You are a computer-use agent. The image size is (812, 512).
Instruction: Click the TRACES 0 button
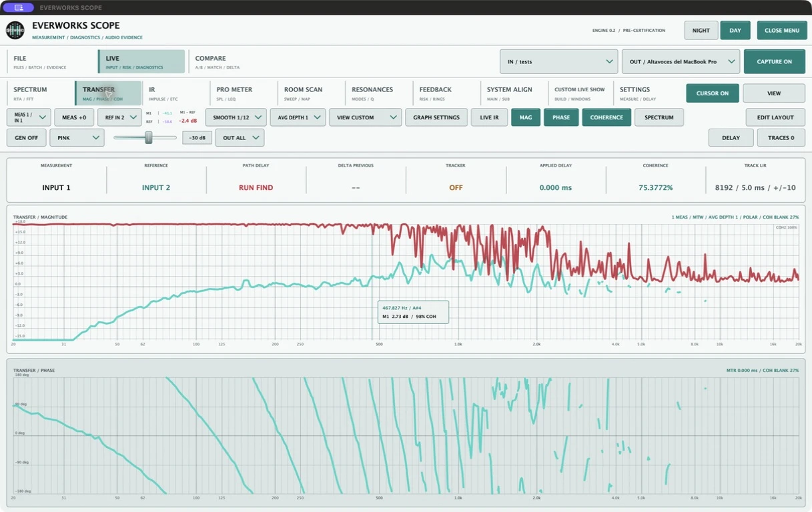781,138
